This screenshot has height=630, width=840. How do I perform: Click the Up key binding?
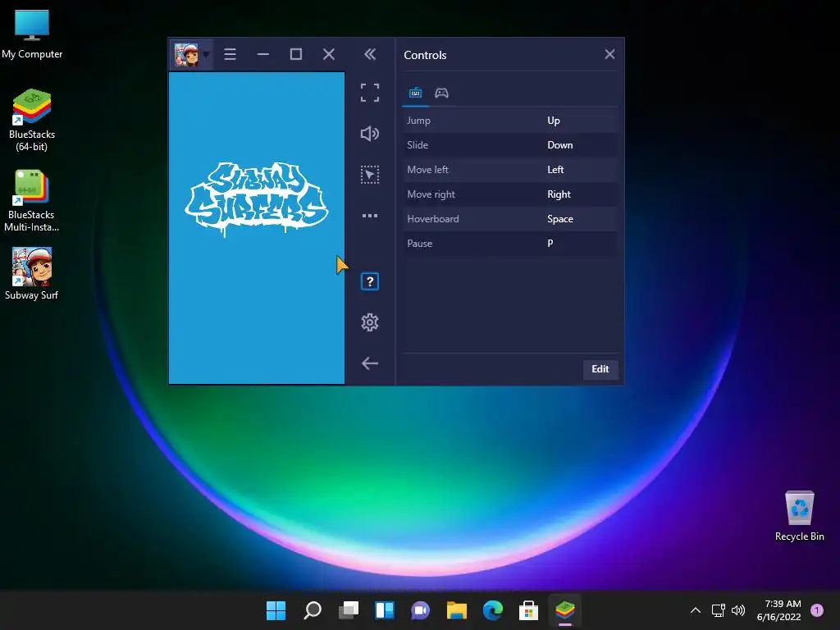click(554, 121)
